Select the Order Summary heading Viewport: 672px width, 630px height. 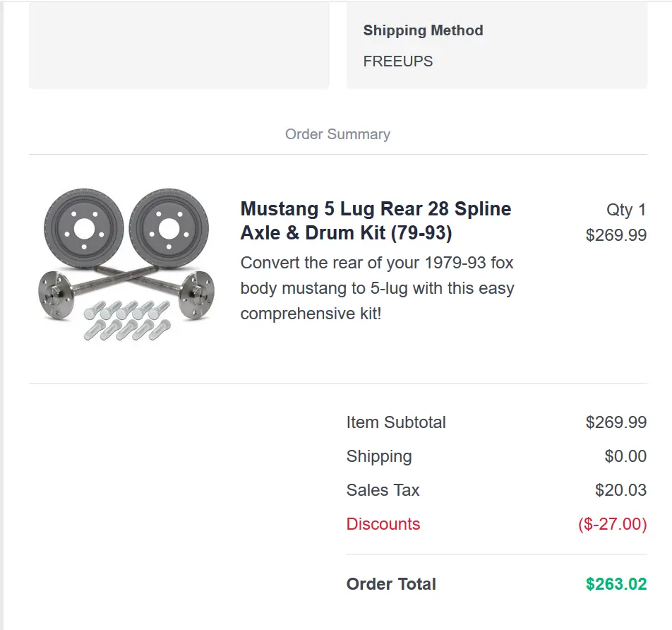(x=337, y=134)
